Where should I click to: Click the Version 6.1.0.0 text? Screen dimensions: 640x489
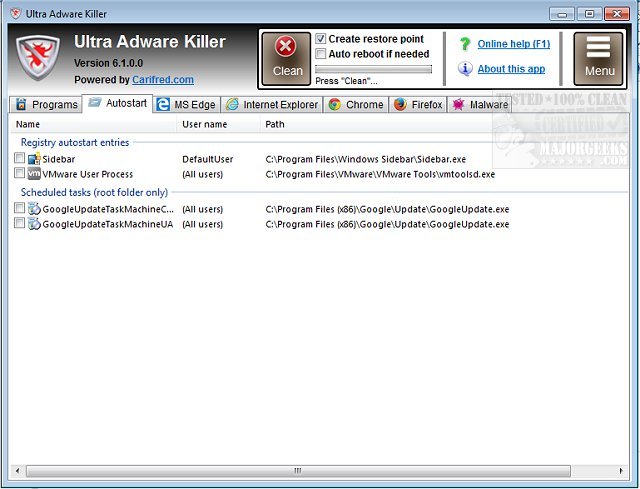pos(109,63)
